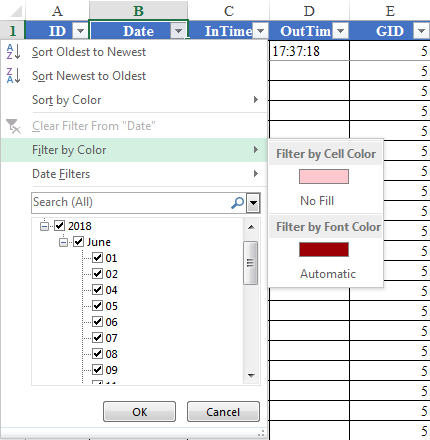Screen dimensions: 430x440
Task: Select column D header
Action: (309, 11)
